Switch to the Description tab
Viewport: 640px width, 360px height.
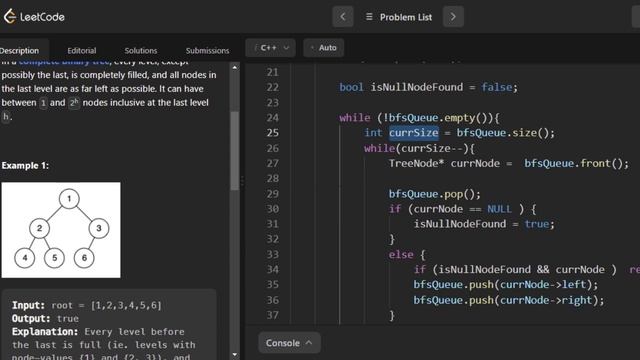19,51
